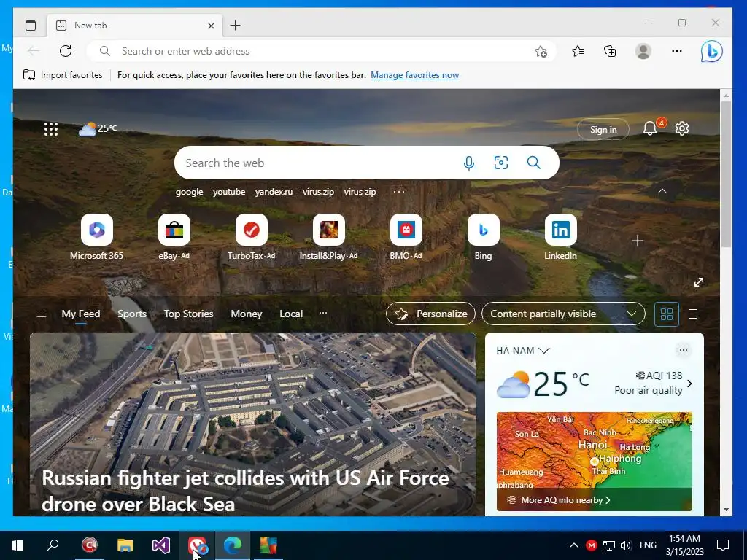Open TurboTax quick link tile

[x=251, y=237]
